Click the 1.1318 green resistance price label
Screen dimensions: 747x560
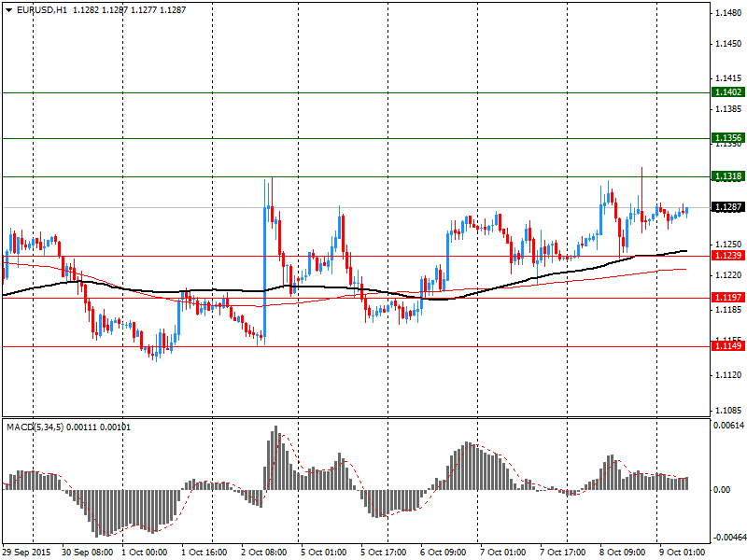pyautogui.click(x=728, y=176)
